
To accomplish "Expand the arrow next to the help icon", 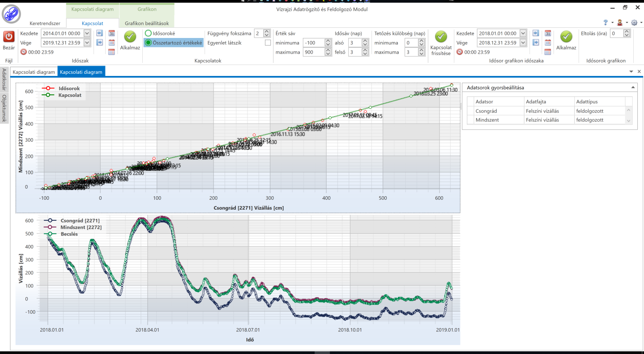I will (612, 23).
